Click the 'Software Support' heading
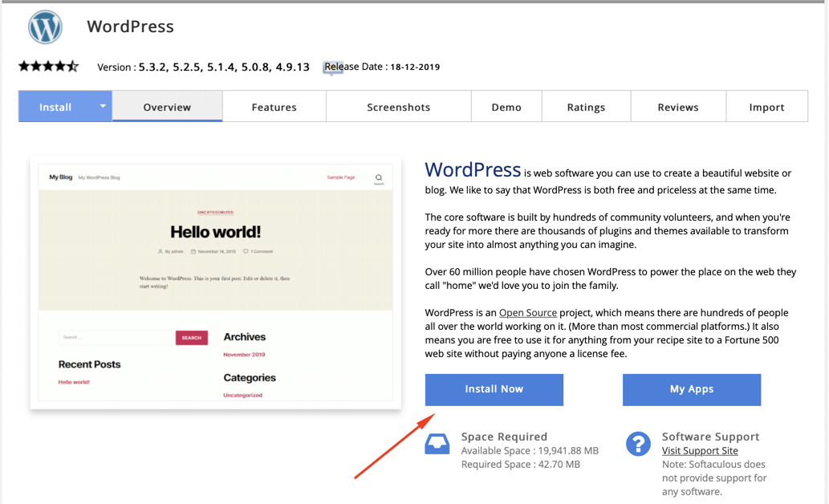 tap(710, 437)
